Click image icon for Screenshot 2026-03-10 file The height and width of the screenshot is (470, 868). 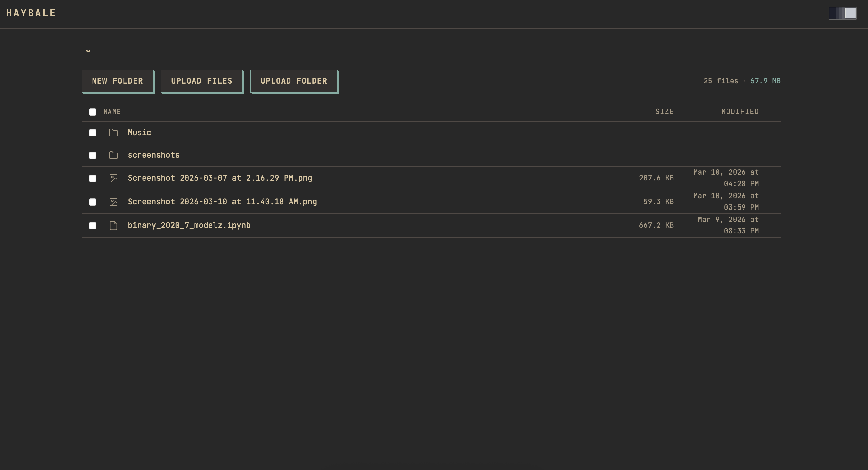[x=113, y=202]
